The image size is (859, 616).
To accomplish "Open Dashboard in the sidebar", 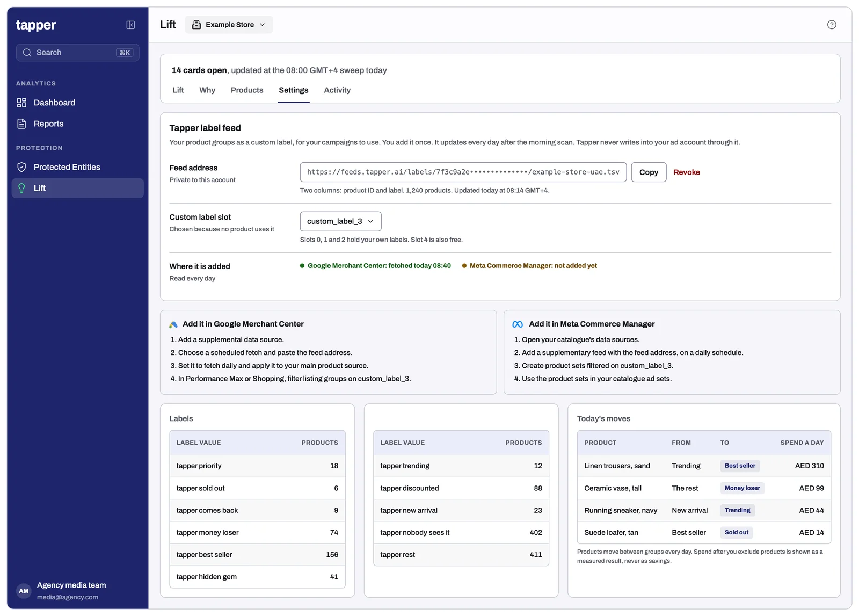I will [78, 103].
